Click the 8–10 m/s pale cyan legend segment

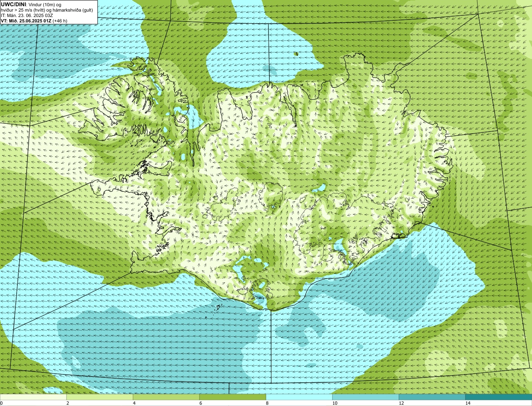pos(299,397)
